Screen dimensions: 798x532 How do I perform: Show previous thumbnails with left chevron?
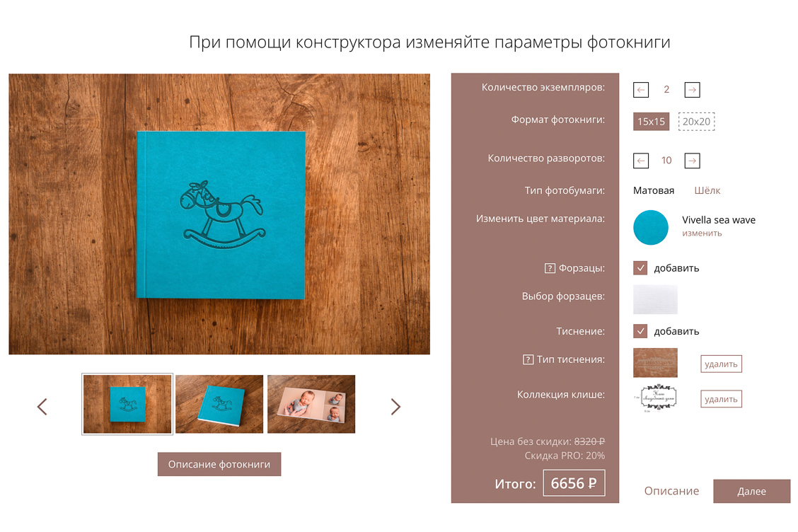[42, 406]
